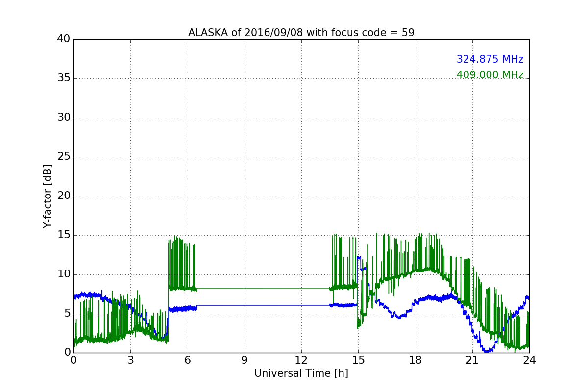
Task: Click the y-axis tick label "35"
Action: 64,78
